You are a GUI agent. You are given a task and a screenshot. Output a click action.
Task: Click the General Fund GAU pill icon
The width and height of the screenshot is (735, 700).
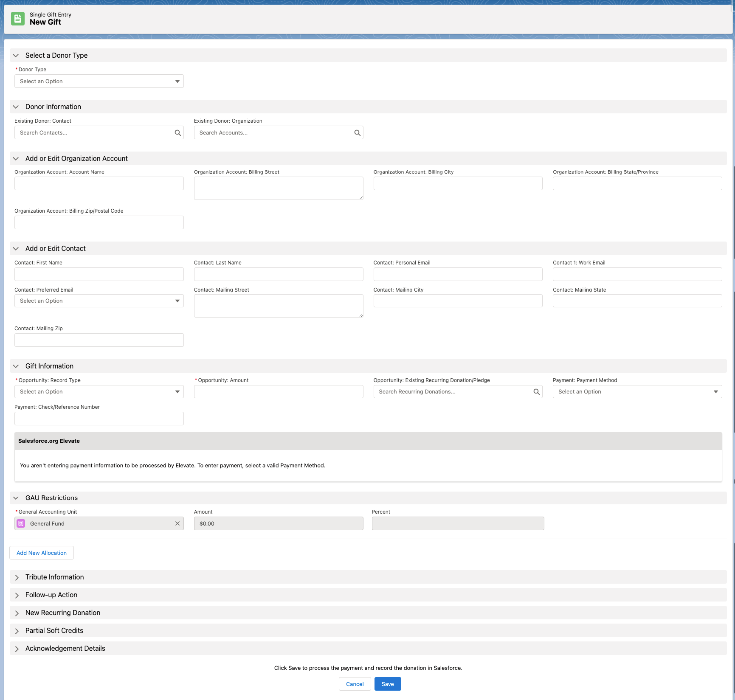(21, 523)
